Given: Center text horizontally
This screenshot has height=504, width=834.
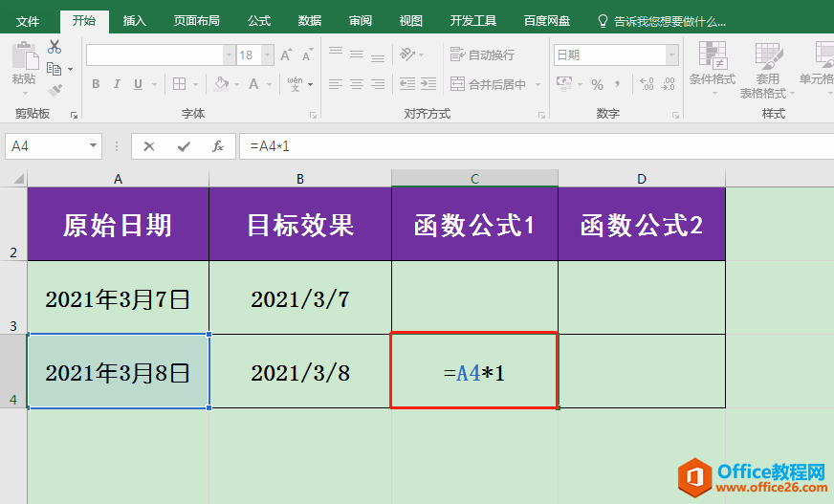Looking at the screenshot, I should click(357, 84).
